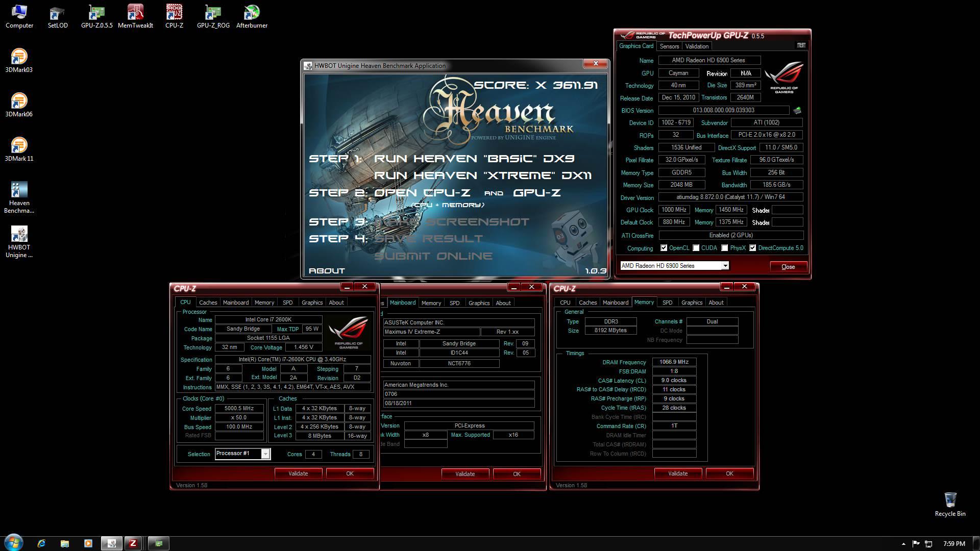Switch to HWBOT Heaven taskbar item

tap(111, 543)
